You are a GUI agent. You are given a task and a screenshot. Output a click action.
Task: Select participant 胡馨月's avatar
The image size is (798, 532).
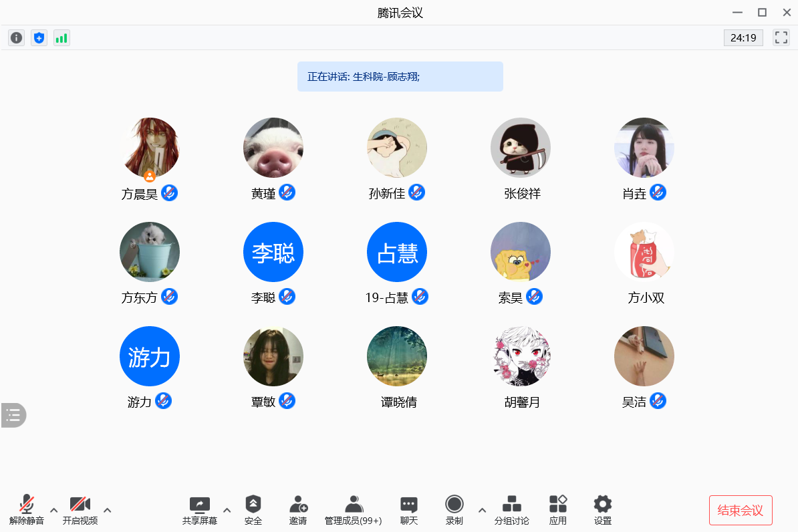(x=521, y=356)
